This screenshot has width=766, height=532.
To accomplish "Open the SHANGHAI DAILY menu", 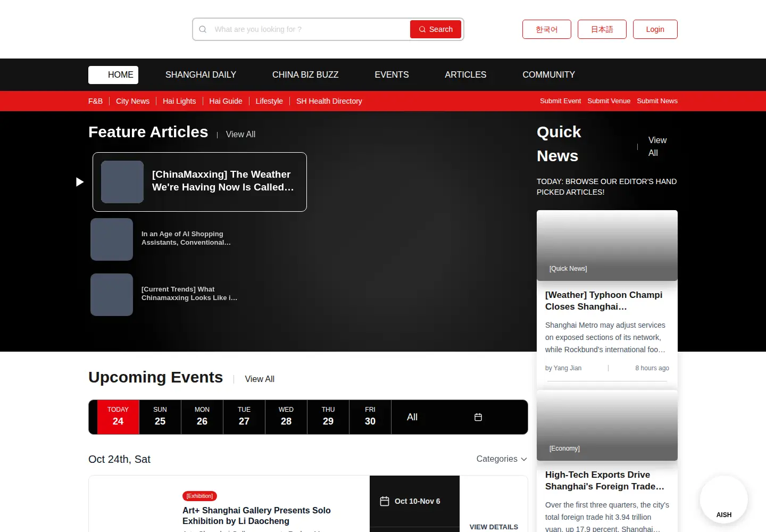I will tap(201, 75).
